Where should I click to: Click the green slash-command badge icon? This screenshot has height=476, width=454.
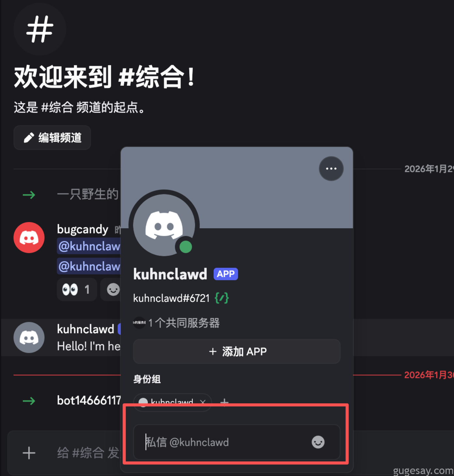[222, 298]
